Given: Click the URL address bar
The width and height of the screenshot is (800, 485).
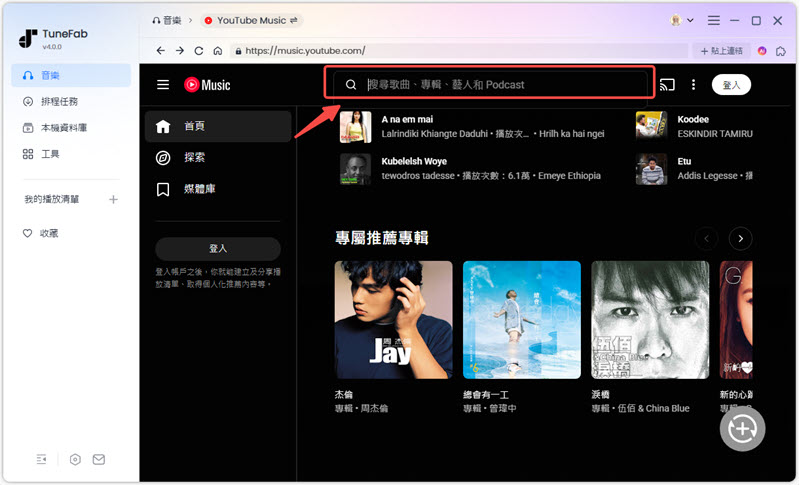Looking at the screenshot, I should (x=458, y=50).
